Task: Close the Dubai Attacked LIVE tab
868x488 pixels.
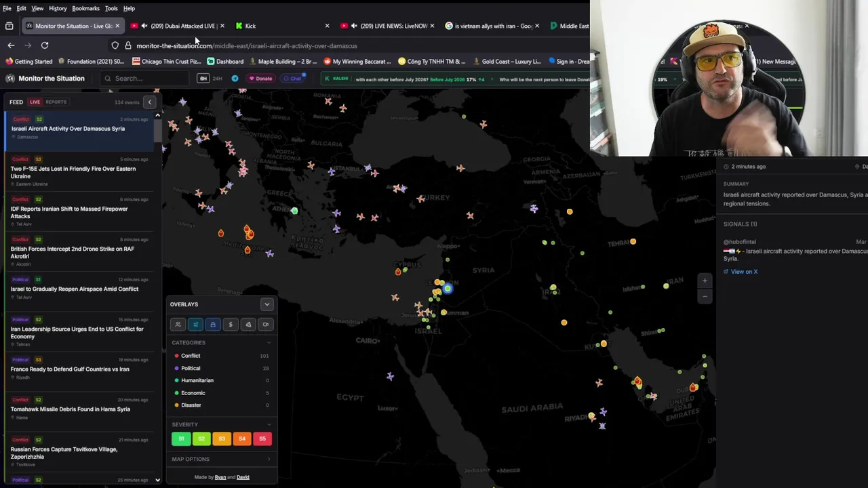Action: click(x=222, y=26)
